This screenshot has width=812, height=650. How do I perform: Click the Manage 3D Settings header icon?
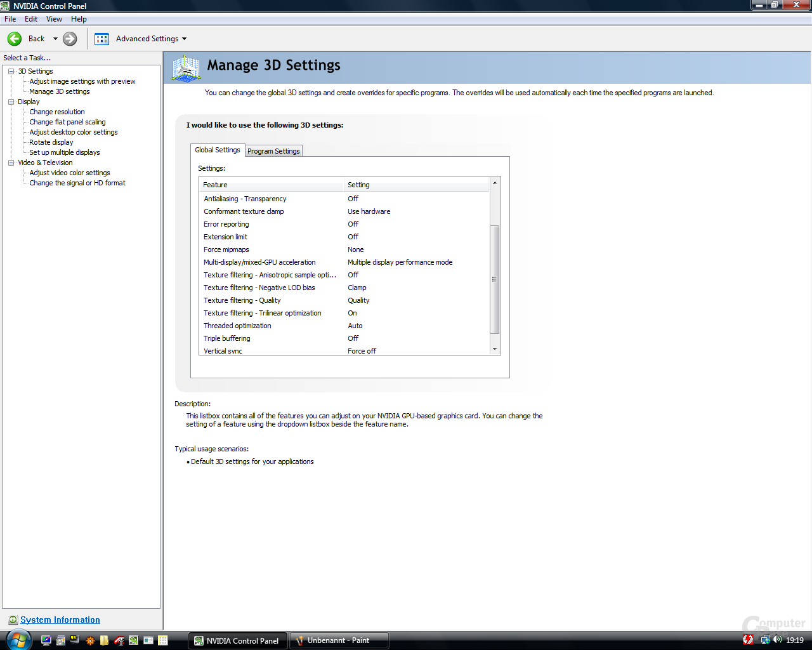(186, 69)
